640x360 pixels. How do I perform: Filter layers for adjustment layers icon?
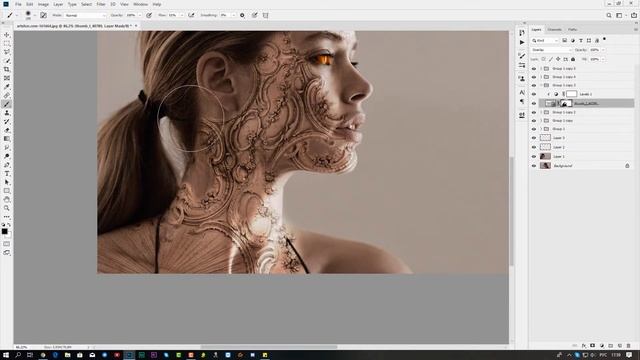click(573, 40)
